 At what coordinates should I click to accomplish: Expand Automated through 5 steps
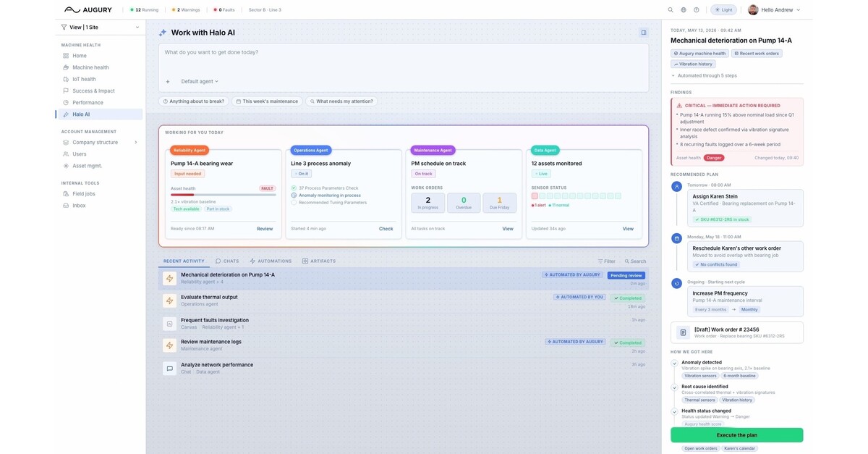coord(704,75)
